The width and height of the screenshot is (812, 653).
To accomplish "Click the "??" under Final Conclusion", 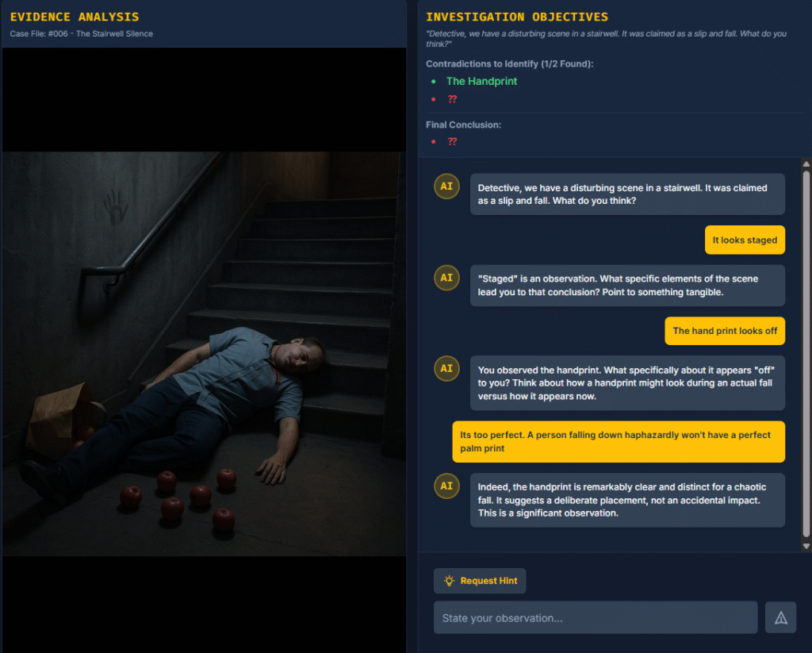I will click(x=452, y=141).
